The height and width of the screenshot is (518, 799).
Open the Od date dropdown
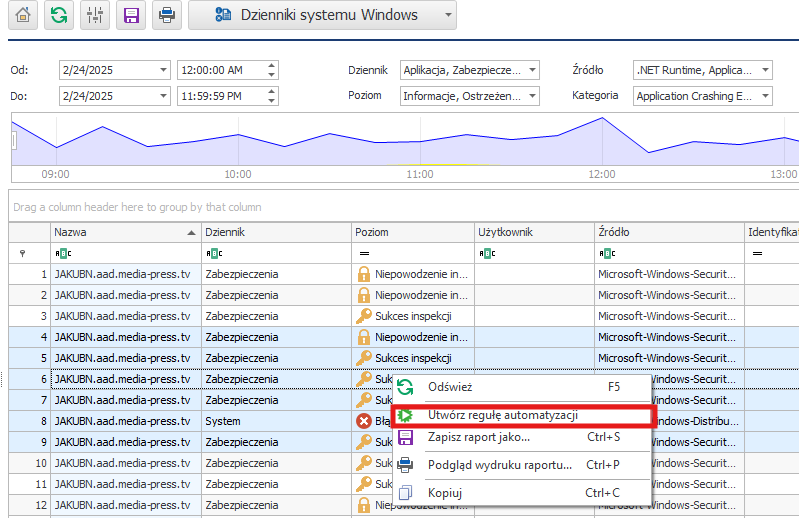tap(163, 70)
